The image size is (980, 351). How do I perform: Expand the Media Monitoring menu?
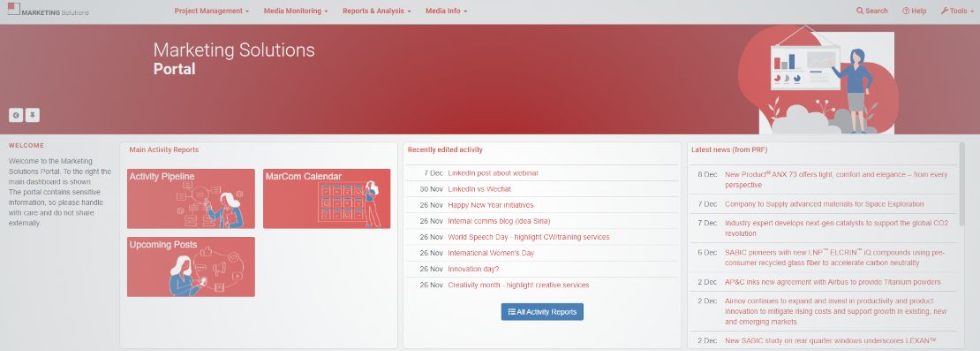pos(296,11)
